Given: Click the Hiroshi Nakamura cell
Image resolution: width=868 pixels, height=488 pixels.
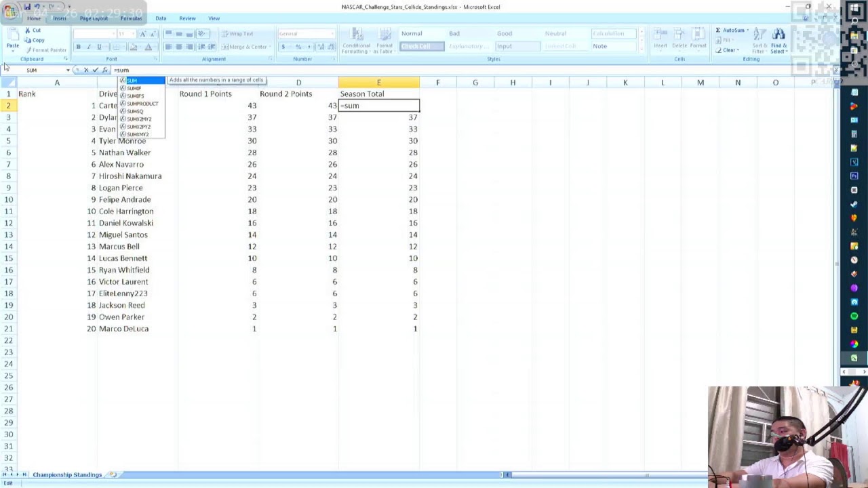Looking at the screenshot, I should pos(138,176).
